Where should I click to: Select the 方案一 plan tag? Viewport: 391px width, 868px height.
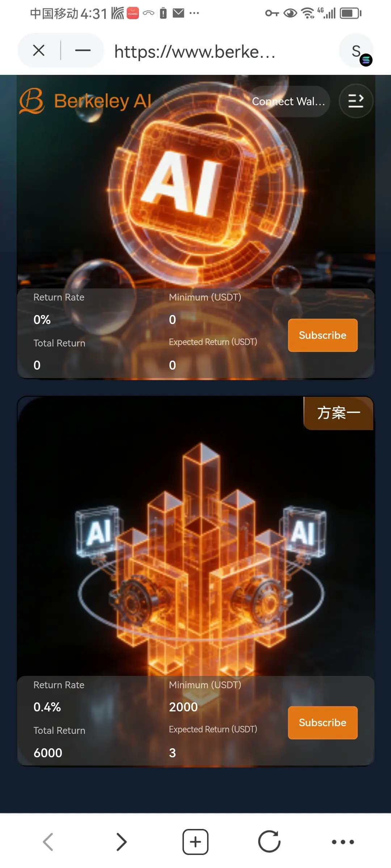pyautogui.click(x=339, y=413)
